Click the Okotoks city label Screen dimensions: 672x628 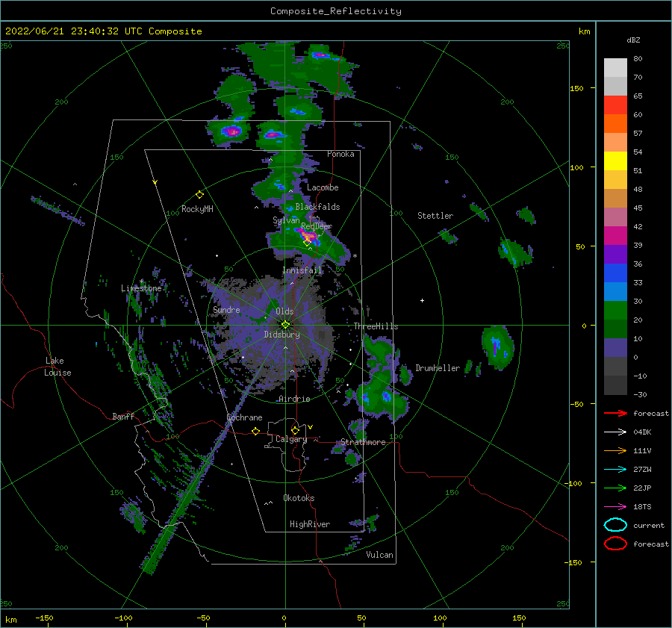tap(299, 498)
